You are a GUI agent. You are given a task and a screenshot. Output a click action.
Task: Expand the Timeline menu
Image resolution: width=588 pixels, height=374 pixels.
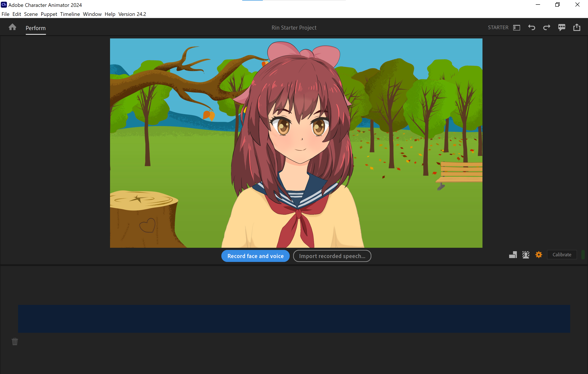[70, 14]
